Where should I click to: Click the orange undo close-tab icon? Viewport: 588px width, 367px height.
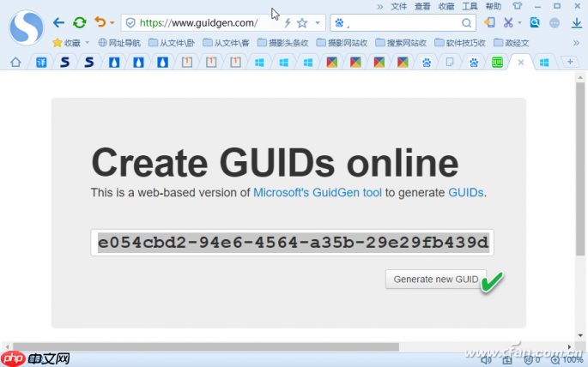pos(100,22)
